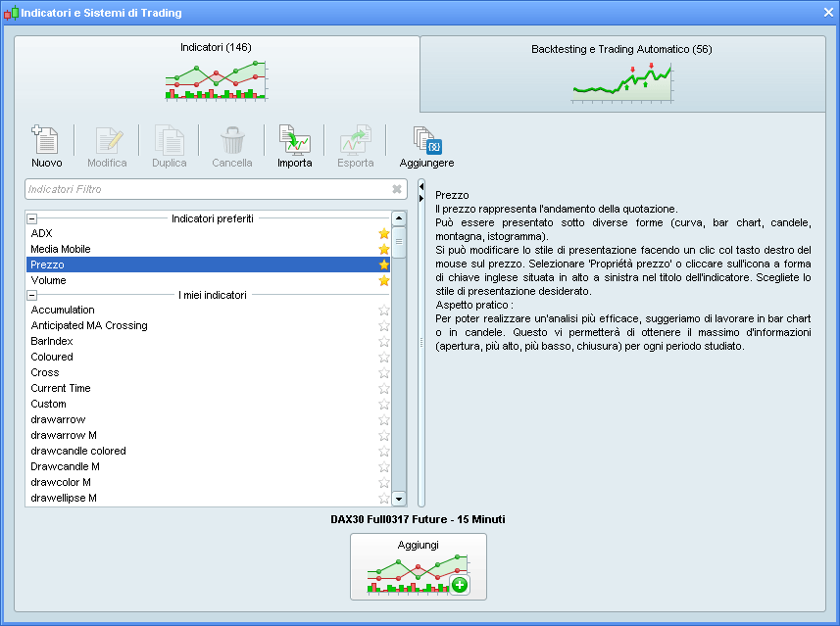The height and width of the screenshot is (626, 840).
Task: Click the indicator list scrollbar down arrow
Action: pyautogui.click(x=398, y=499)
